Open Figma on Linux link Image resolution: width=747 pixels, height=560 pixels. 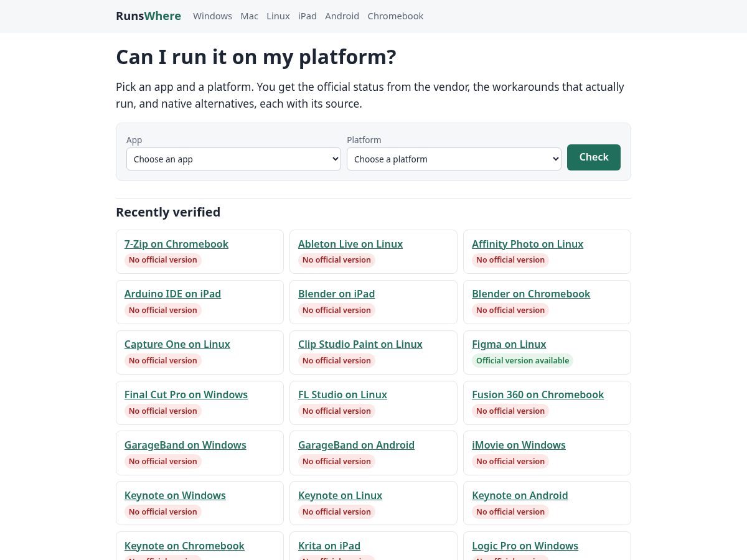[509, 344]
